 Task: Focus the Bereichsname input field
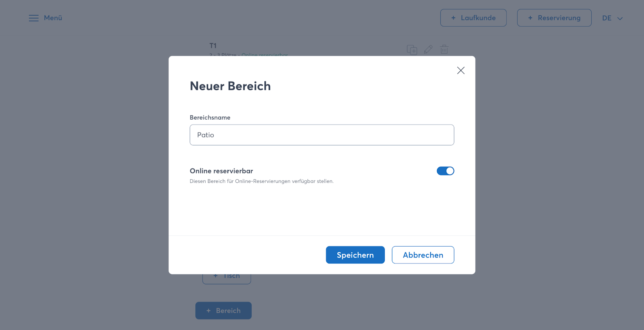pos(322,135)
